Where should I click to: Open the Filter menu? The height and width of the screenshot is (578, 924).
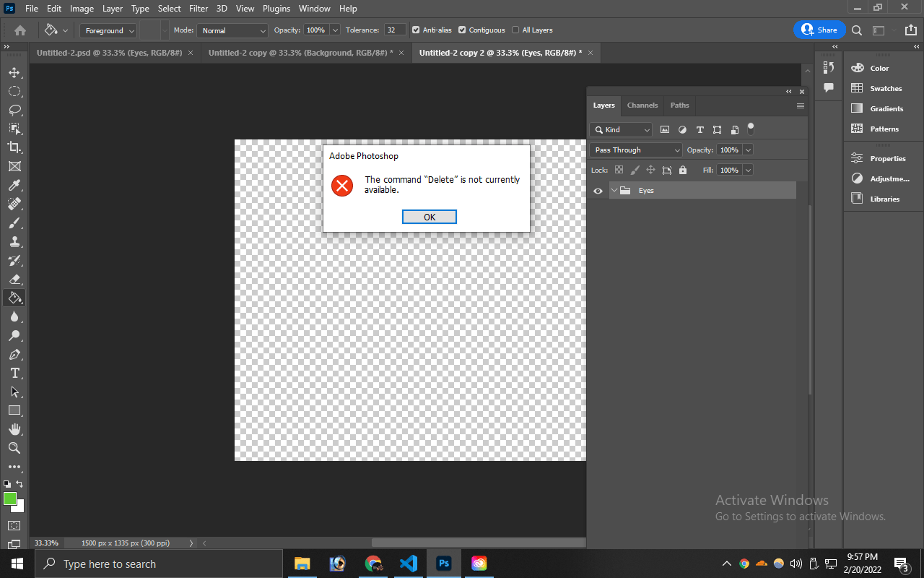pos(198,8)
